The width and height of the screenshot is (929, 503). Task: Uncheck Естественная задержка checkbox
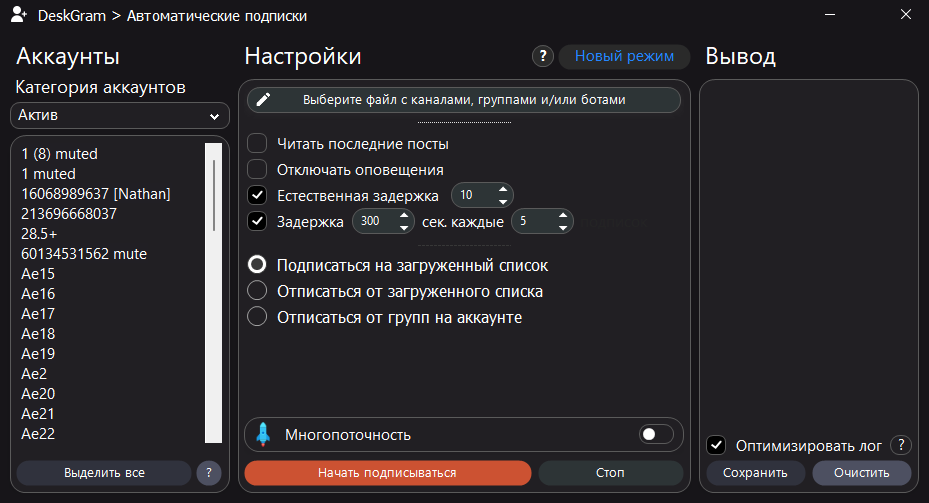(257, 195)
